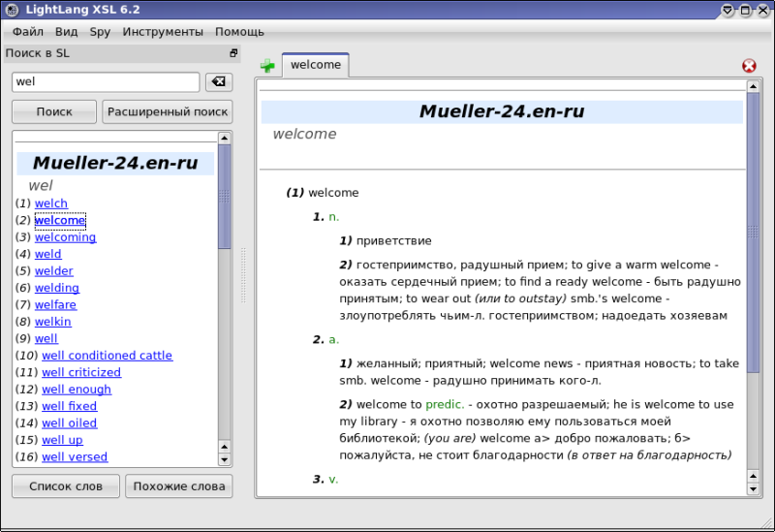This screenshot has width=775, height=532.
Task: Clear the search field with backspace icon
Action: pos(219,81)
